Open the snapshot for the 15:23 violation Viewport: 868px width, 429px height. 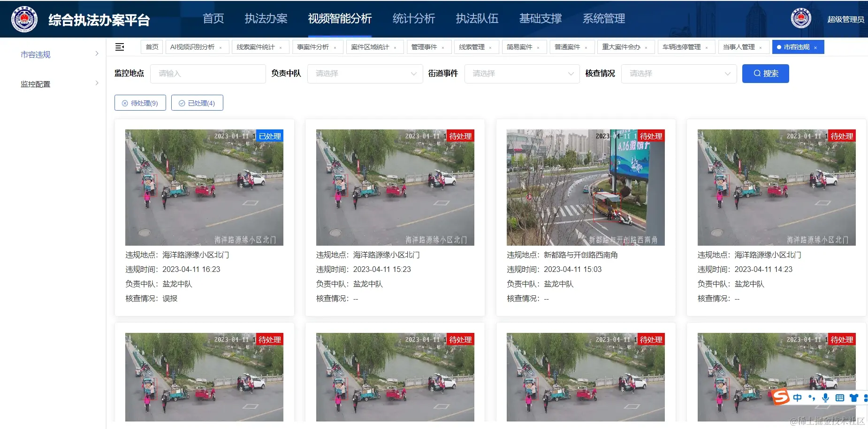coord(395,188)
